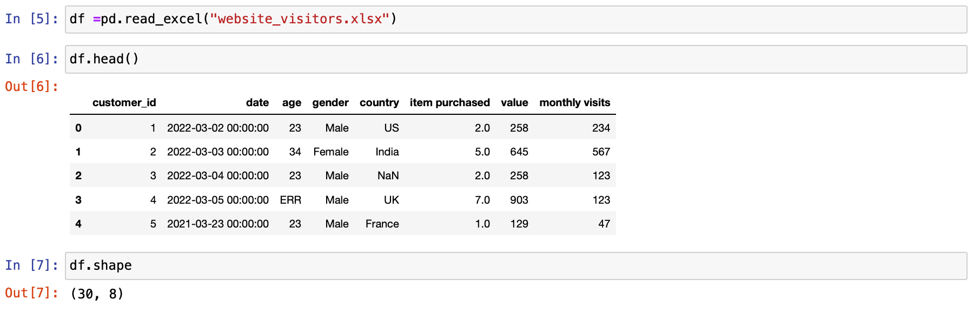Focus the df.shape code cell
This screenshot has height=312, width=980.
pyautogui.click(x=516, y=266)
